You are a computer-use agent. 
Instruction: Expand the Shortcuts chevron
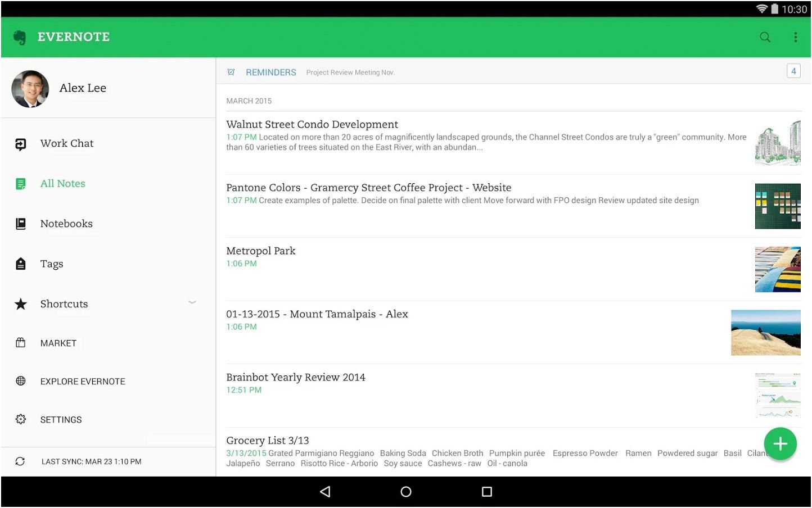[x=192, y=302]
